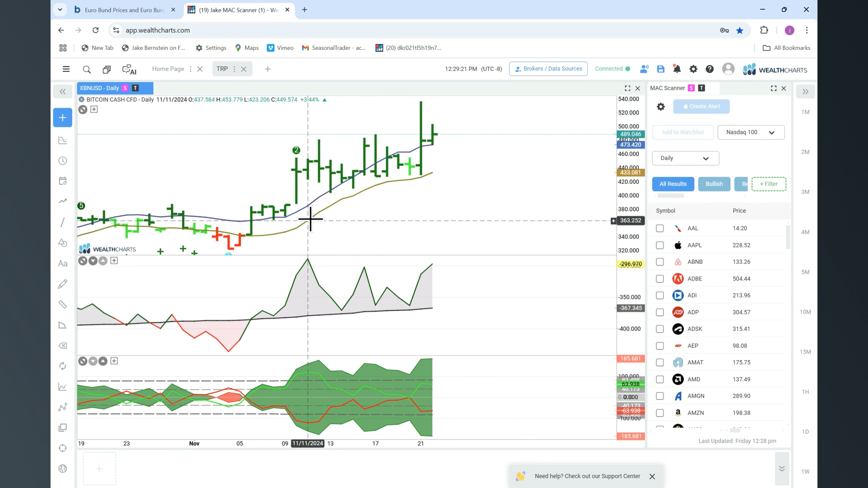Click the save disk icon in header

point(660,69)
